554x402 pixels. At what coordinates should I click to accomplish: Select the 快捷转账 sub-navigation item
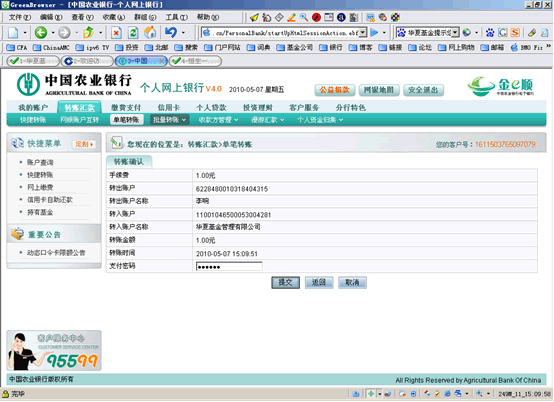coord(33,120)
